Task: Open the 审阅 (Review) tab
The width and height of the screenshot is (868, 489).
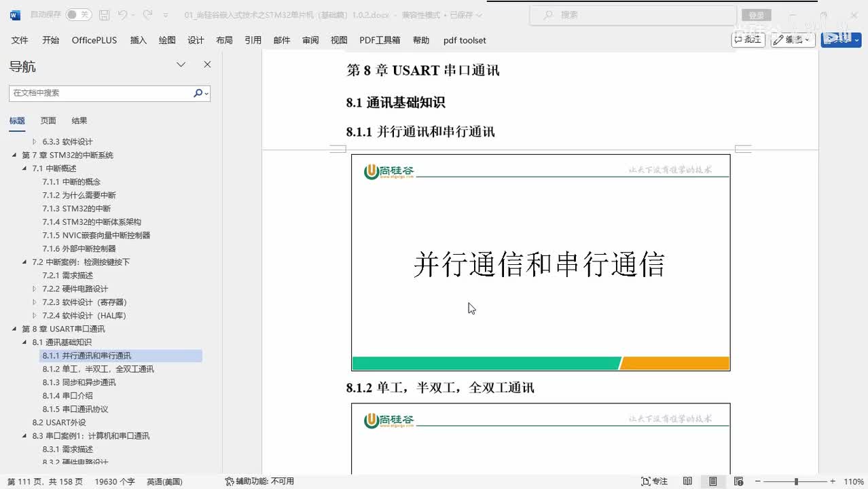Action: pos(310,40)
